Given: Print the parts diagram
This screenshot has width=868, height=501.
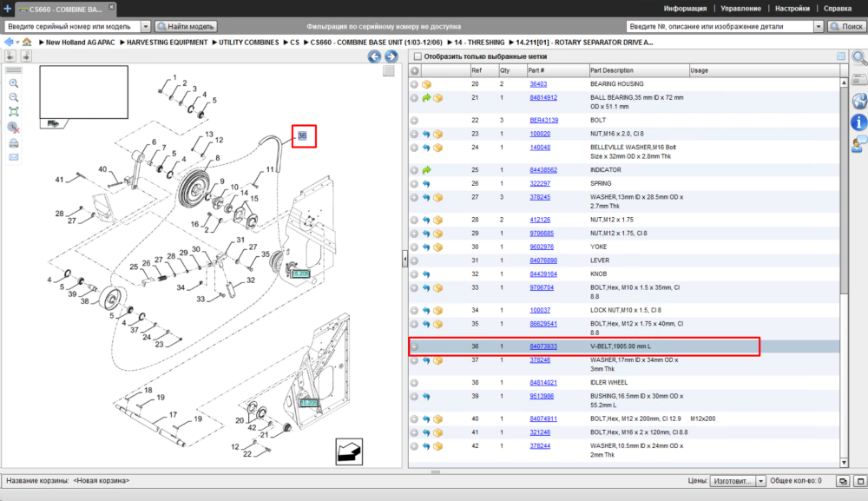Looking at the screenshot, I should click(14, 143).
